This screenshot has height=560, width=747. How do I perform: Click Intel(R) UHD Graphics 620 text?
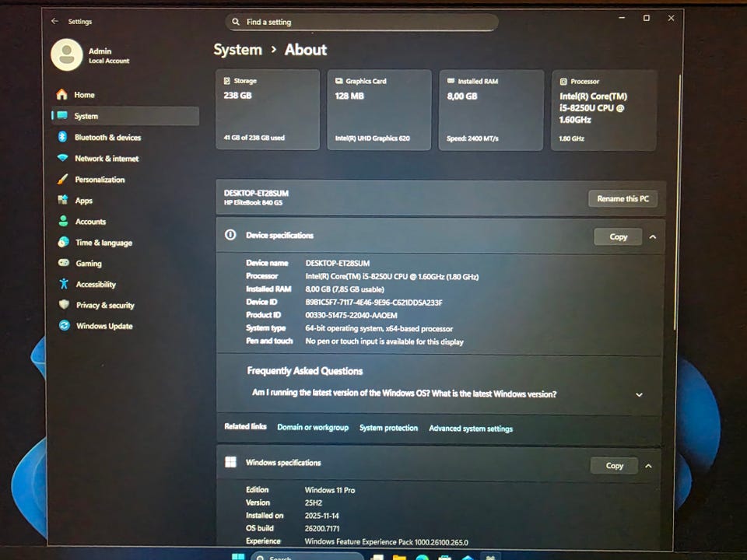click(x=372, y=138)
